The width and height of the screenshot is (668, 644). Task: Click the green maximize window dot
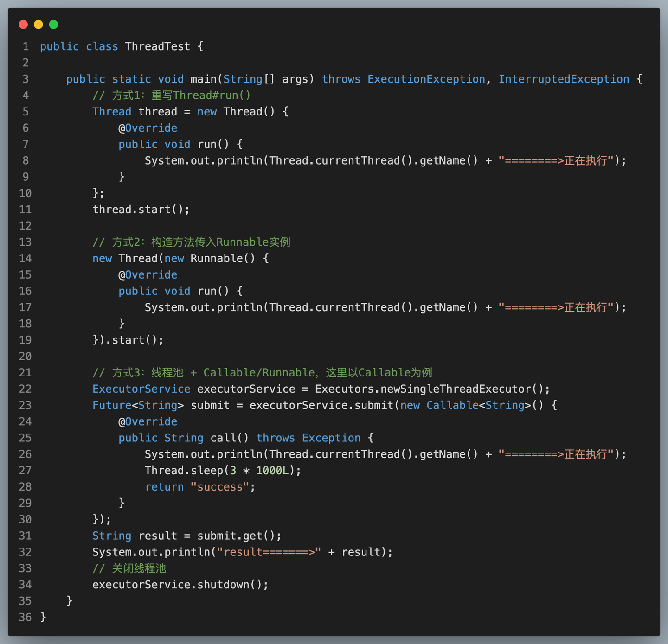53,25
